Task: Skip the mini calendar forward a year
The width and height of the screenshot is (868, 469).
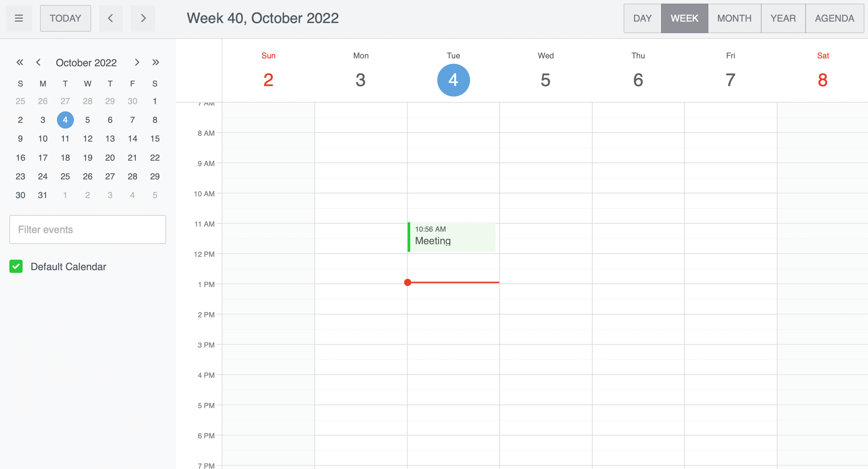Action: click(156, 62)
